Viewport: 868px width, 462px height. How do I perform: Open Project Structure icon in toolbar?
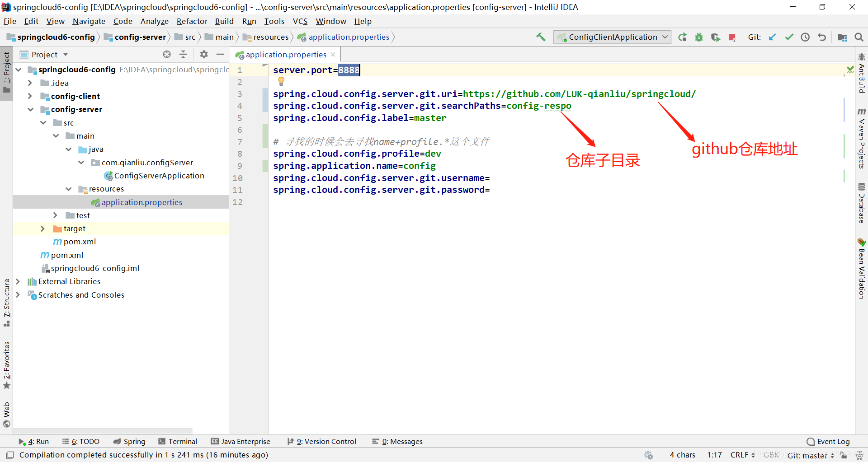click(842, 37)
